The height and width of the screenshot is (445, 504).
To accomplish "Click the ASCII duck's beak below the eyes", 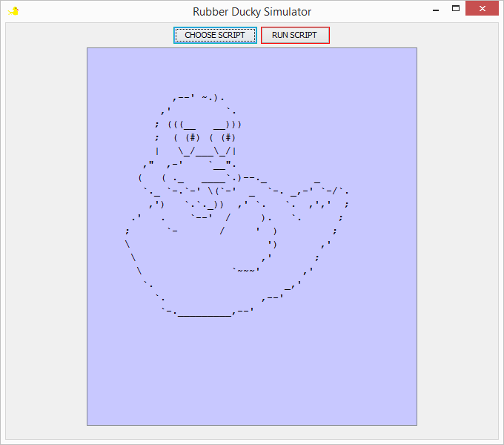I will (x=204, y=152).
